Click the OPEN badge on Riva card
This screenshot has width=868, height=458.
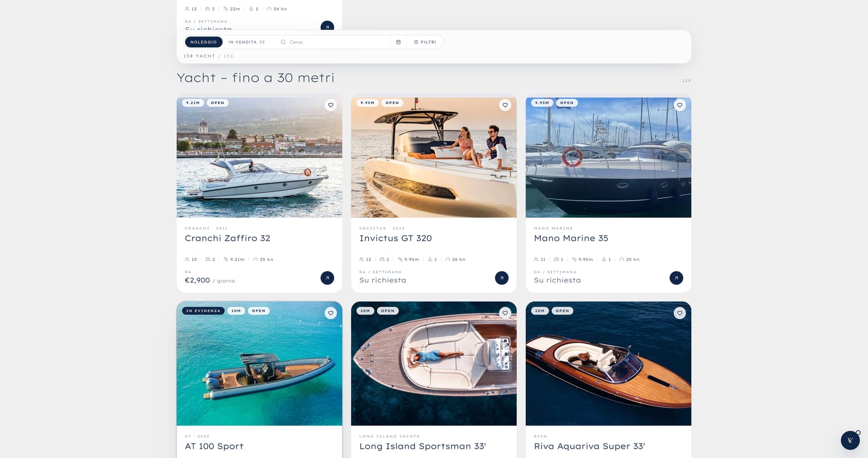(x=563, y=311)
